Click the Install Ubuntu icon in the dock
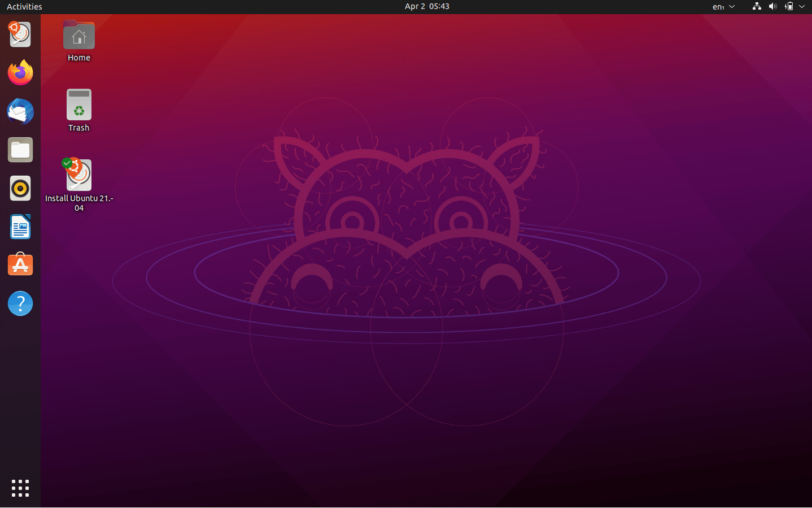The image size is (812, 508). point(20,34)
